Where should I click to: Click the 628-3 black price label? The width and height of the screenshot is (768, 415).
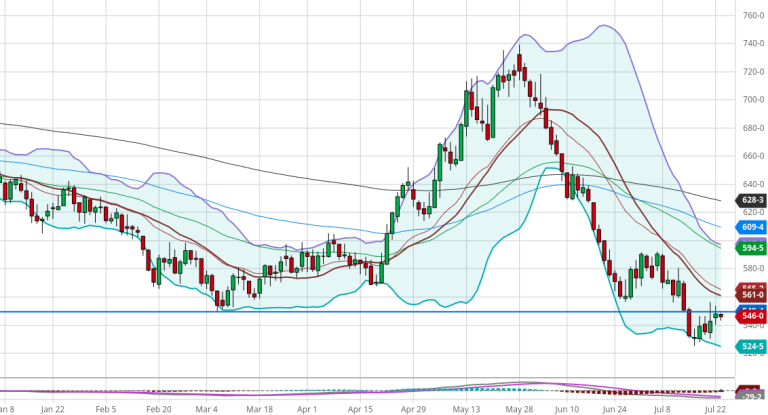pyautogui.click(x=752, y=200)
